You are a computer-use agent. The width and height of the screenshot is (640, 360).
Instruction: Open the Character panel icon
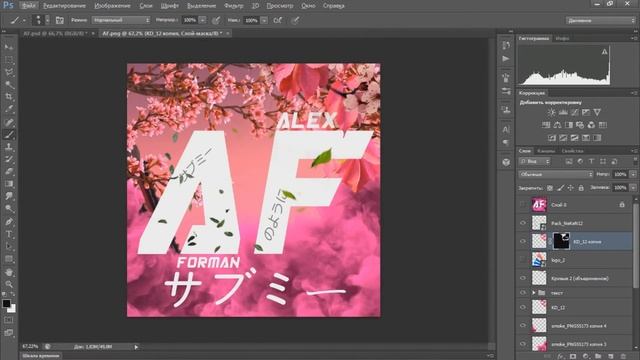point(506,129)
